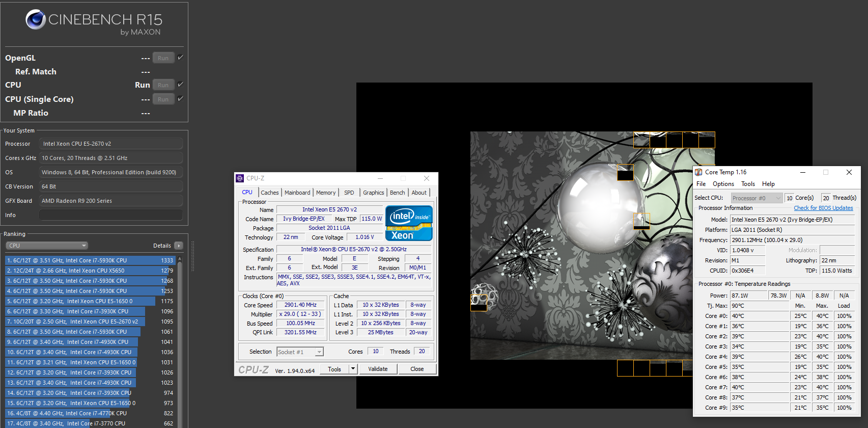
Task: Minimize the CPU-Z window
Action: [380, 178]
